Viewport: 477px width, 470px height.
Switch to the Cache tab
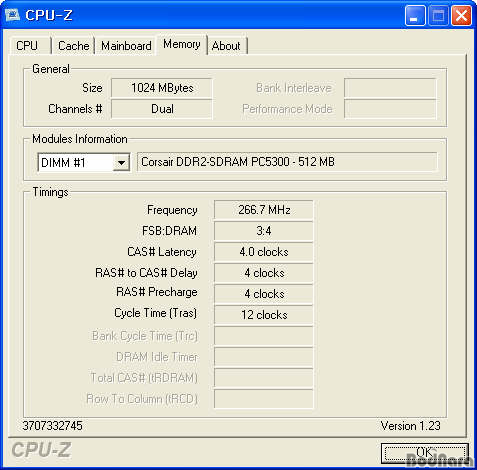coord(73,46)
